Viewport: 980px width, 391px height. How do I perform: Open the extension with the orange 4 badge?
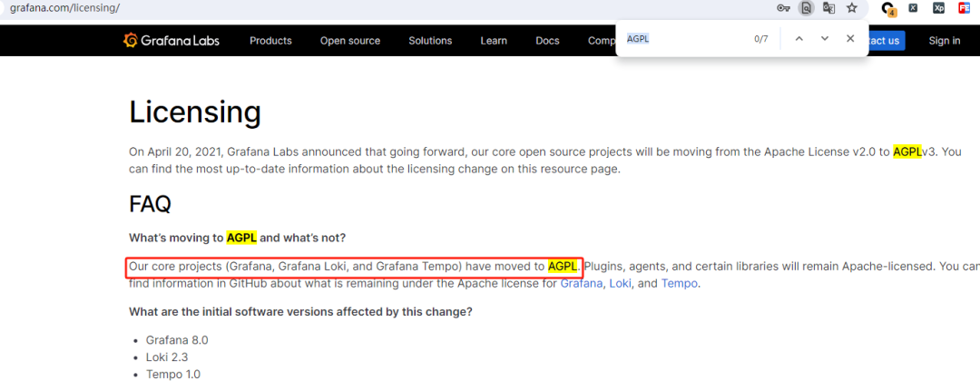(887, 9)
